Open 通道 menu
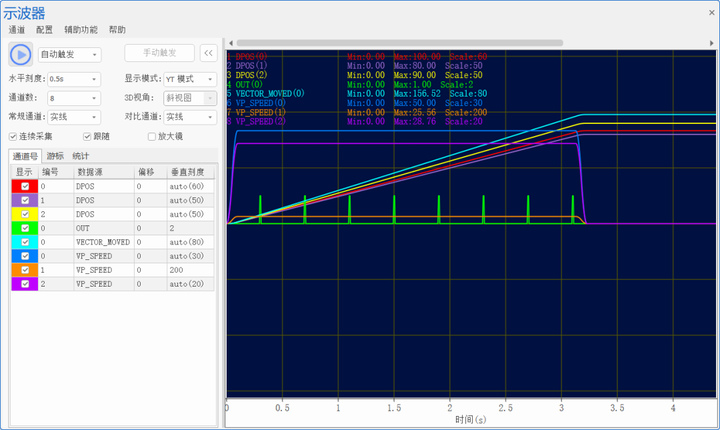This screenshot has height=430, width=720. pos(17,30)
